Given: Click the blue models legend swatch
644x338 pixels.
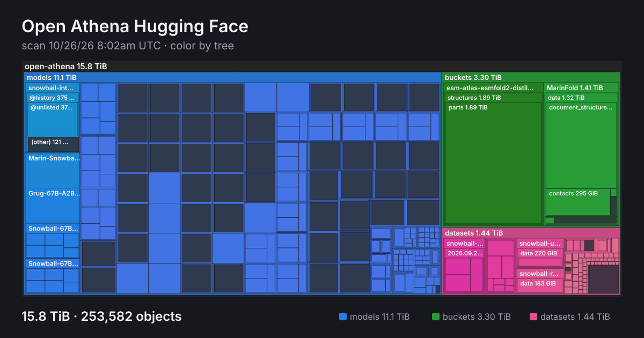Looking at the screenshot, I should point(343,317).
